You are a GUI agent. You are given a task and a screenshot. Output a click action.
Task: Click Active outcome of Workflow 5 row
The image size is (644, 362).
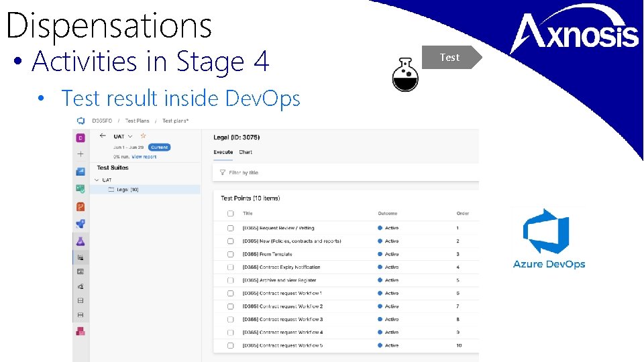(x=388, y=346)
